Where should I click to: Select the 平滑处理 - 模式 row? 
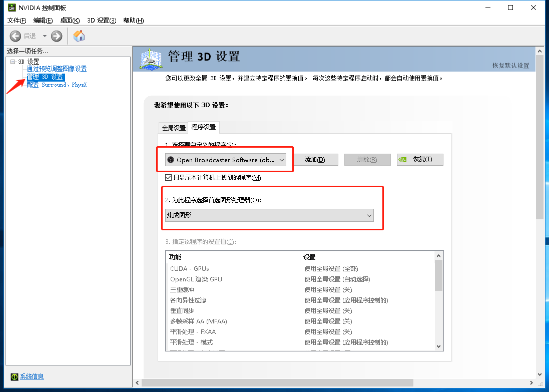(x=300, y=342)
